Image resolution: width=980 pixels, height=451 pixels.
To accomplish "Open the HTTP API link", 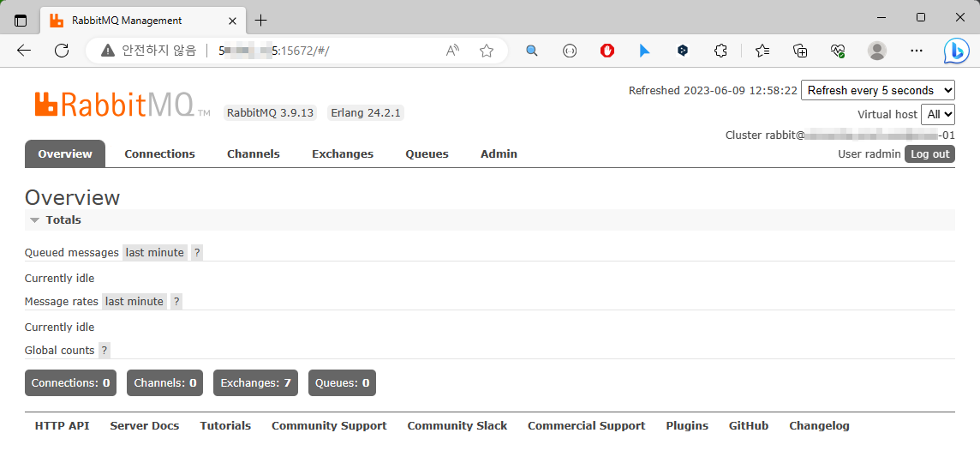I will coord(62,426).
